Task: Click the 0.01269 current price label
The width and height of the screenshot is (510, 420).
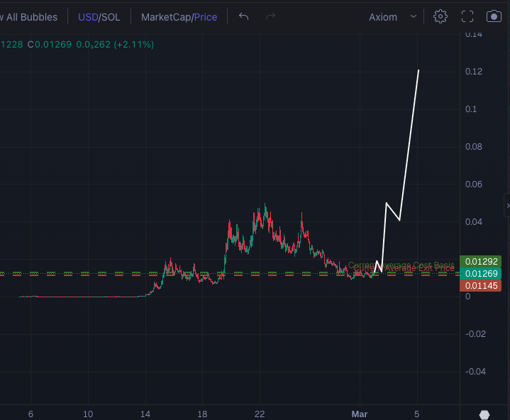Action: pyautogui.click(x=481, y=274)
